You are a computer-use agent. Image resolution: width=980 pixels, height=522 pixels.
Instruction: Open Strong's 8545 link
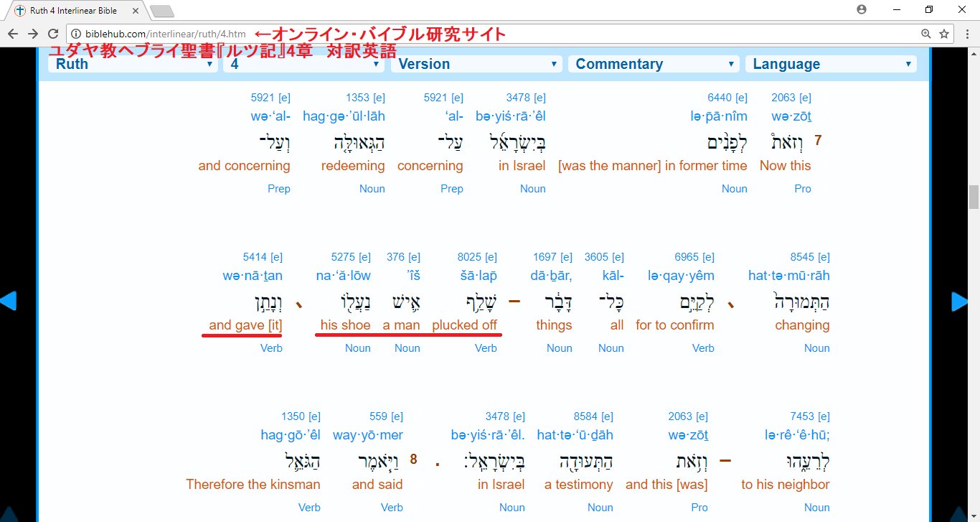click(x=802, y=257)
